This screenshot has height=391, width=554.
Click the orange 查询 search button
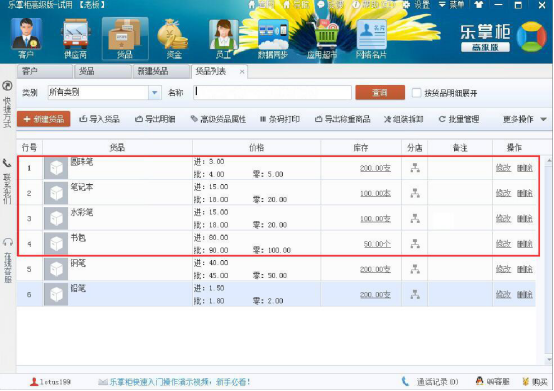[380, 93]
